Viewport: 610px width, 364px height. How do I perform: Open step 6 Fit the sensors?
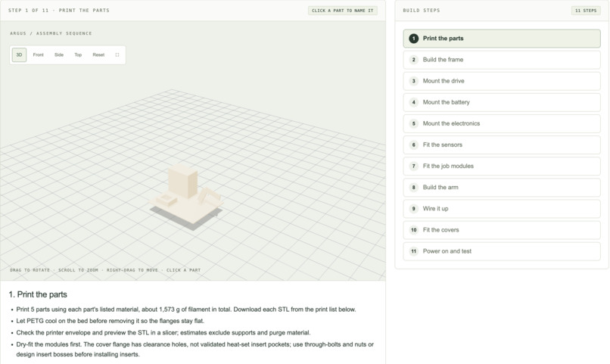click(502, 145)
